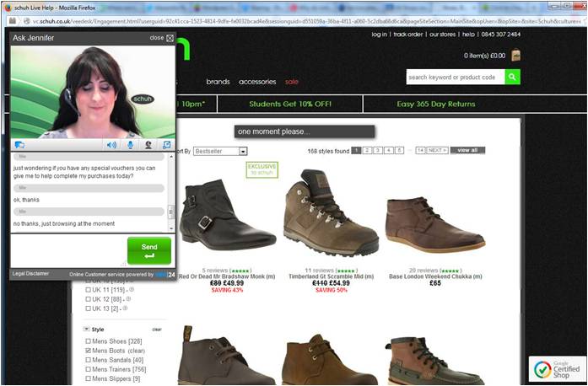Viewport: 588px width, 386px height.
Task: Tick the UK 11 [119] size checkbox
Action: (x=88, y=290)
